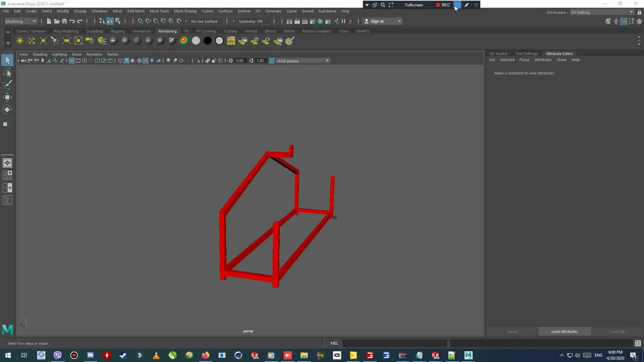This screenshot has width=644, height=362.
Task: Switch to the Poly Modeling shelf tab
Action: coord(66,31)
